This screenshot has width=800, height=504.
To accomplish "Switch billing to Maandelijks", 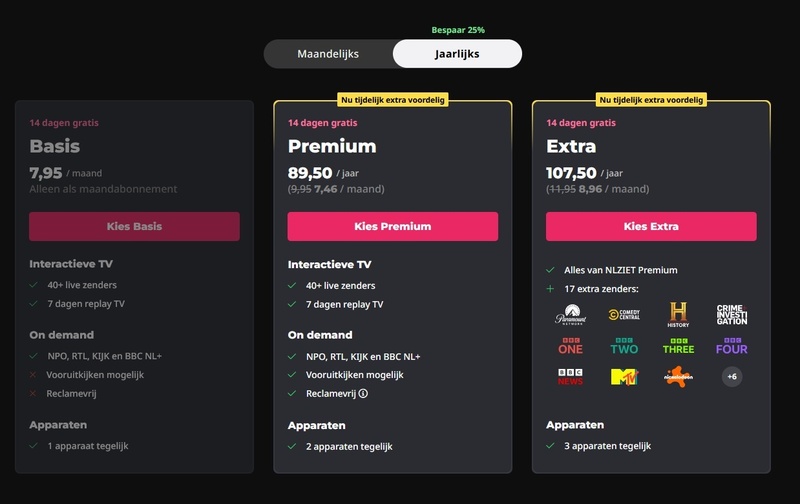I will click(x=328, y=54).
